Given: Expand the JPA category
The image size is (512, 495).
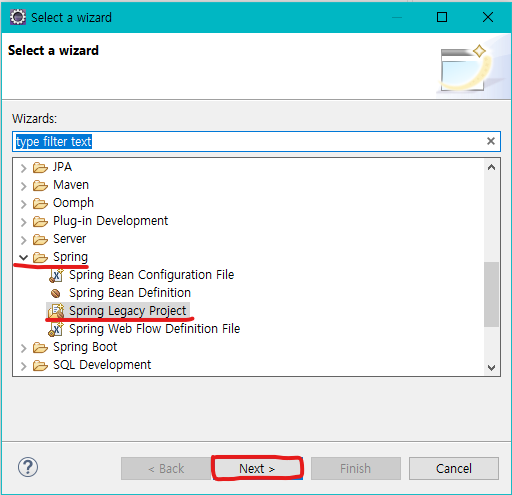Looking at the screenshot, I should pos(23,168).
